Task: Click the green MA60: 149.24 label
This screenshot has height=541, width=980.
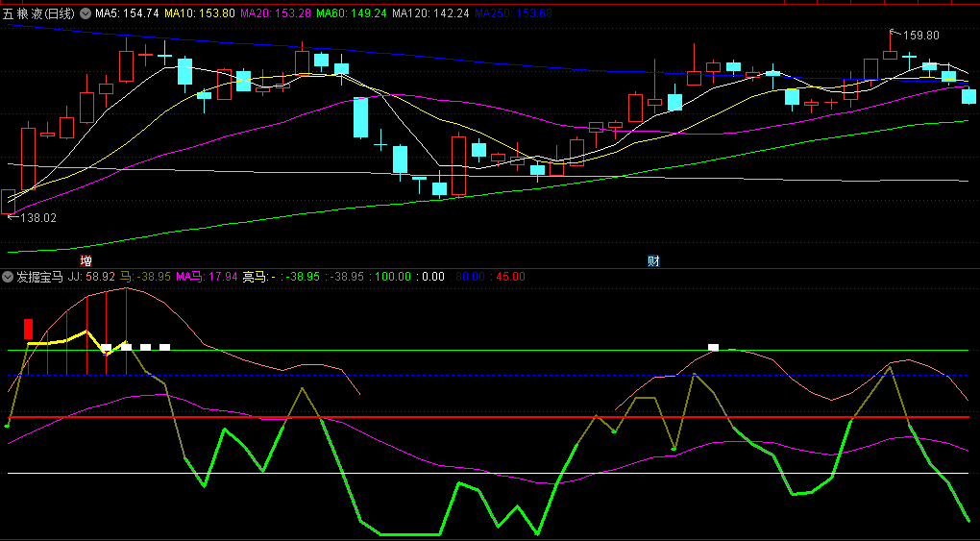Action: 352,13
